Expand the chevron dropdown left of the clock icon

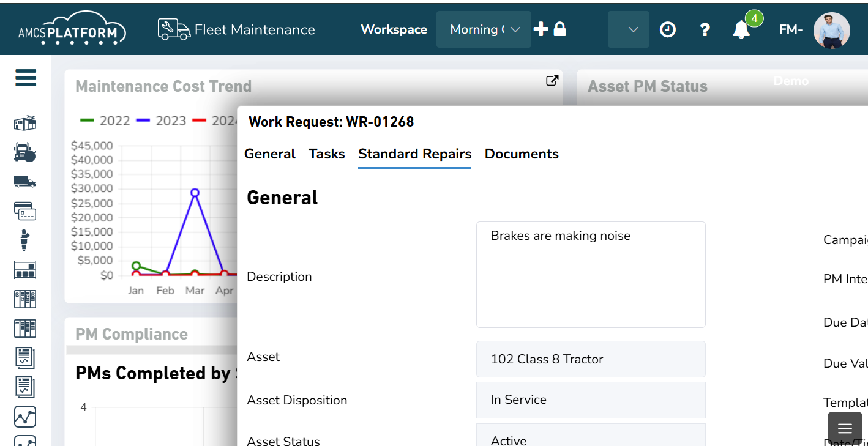point(628,29)
